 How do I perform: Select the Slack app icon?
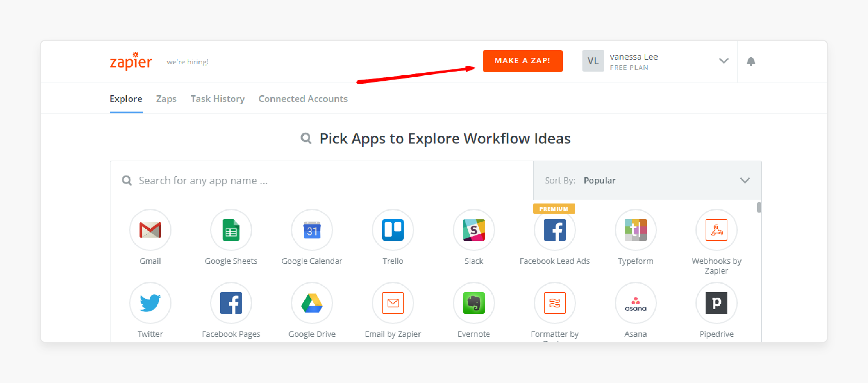click(x=474, y=230)
